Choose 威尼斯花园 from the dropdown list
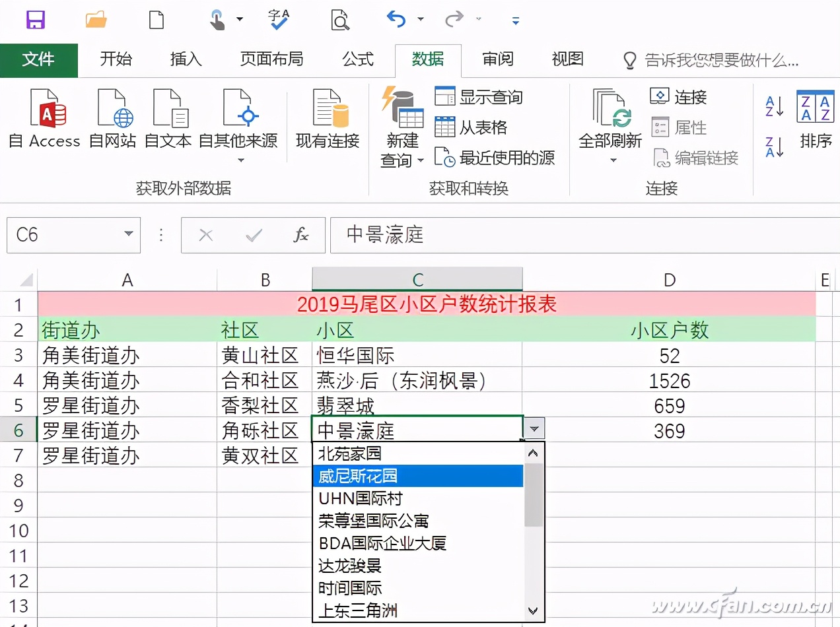 point(418,476)
